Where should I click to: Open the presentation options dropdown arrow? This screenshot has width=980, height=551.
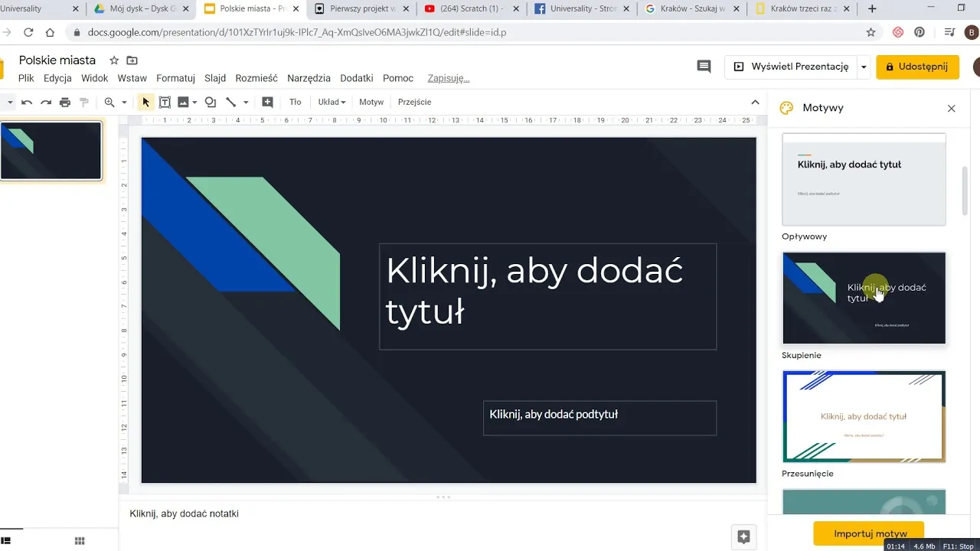pos(864,67)
